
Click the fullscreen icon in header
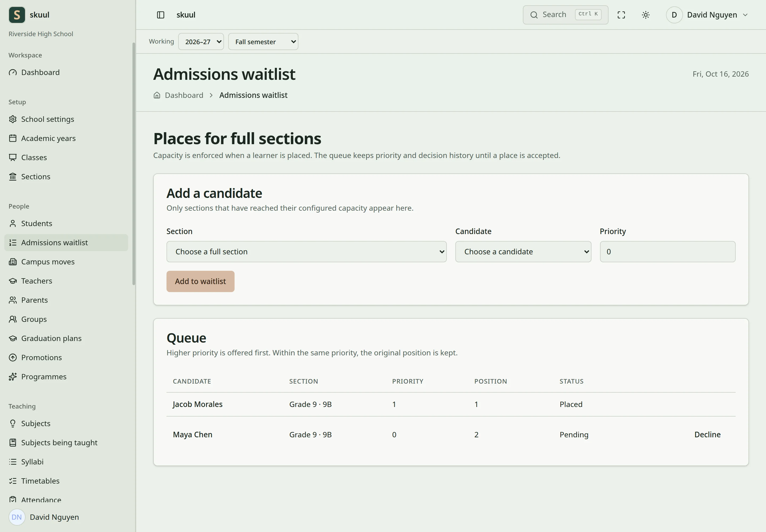[621, 15]
